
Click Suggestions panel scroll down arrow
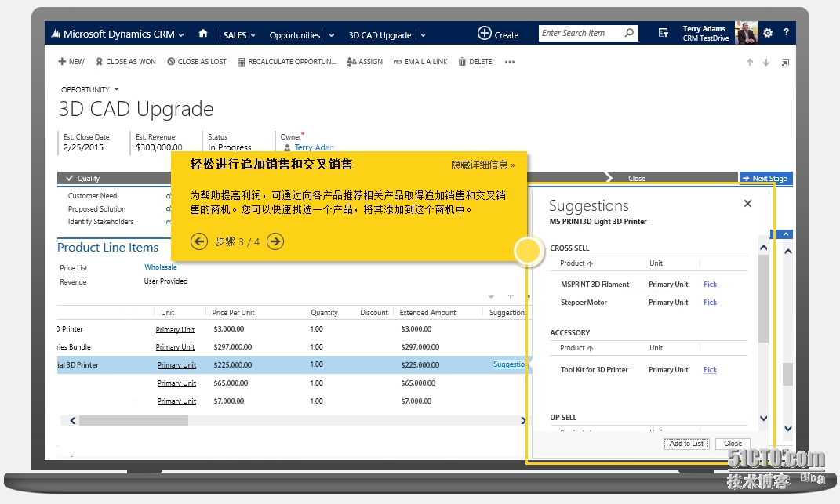click(x=763, y=419)
